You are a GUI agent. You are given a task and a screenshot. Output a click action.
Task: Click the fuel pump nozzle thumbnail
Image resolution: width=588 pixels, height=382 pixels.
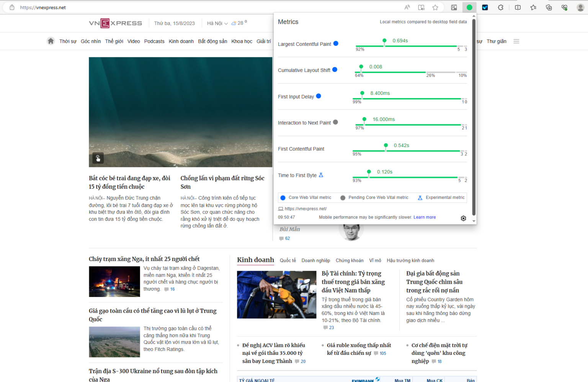(277, 295)
